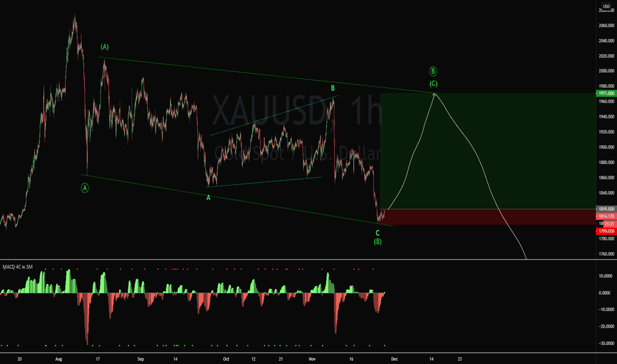Click the 17 date label on the time axis
This screenshot has width=617, height=364.
[97, 359]
